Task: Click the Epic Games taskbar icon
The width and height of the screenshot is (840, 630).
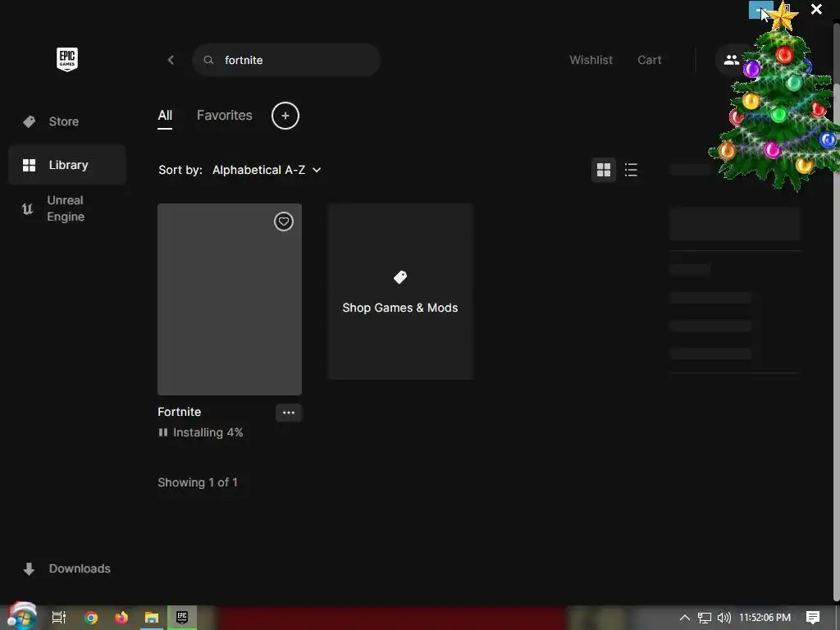Action: [x=182, y=618]
